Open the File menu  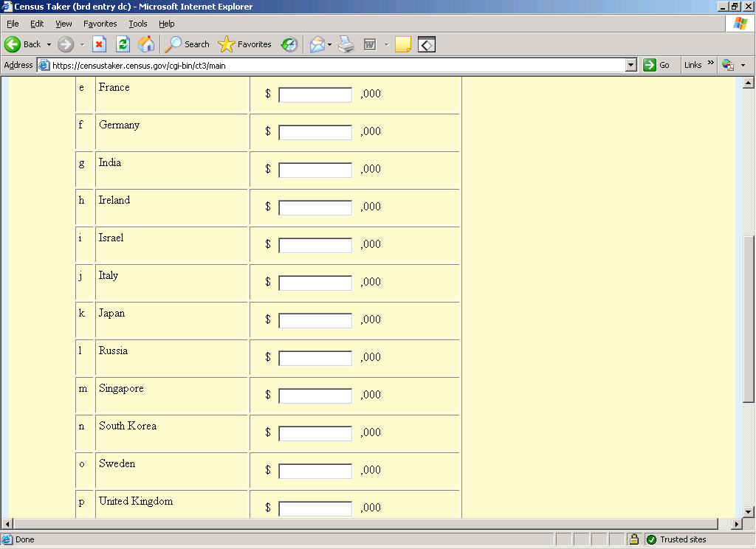[x=13, y=24]
